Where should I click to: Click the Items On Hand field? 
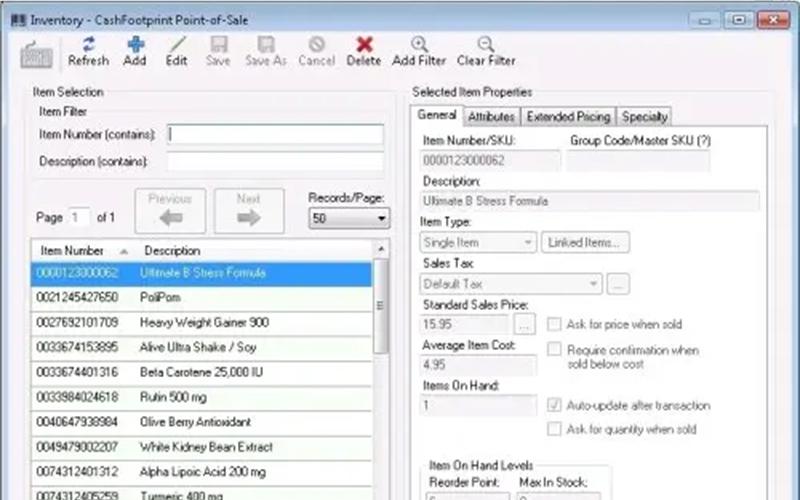(x=478, y=406)
